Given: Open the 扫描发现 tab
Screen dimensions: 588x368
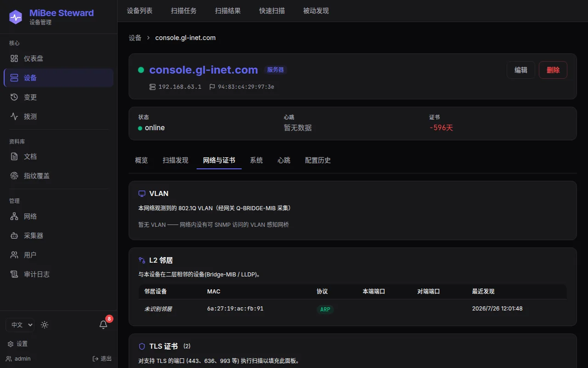Looking at the screenshot, I should click(x=175, y=160).
